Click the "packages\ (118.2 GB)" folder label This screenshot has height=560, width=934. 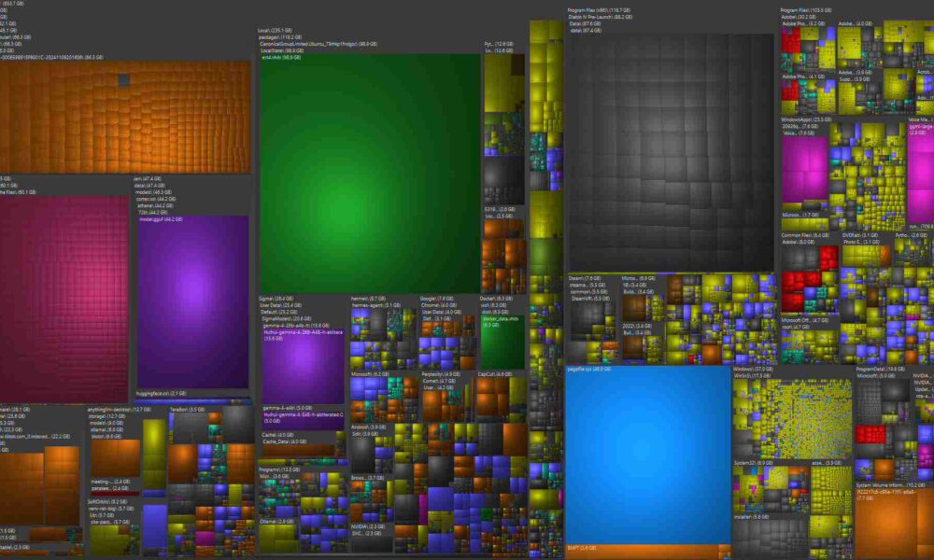coord(280,37)
